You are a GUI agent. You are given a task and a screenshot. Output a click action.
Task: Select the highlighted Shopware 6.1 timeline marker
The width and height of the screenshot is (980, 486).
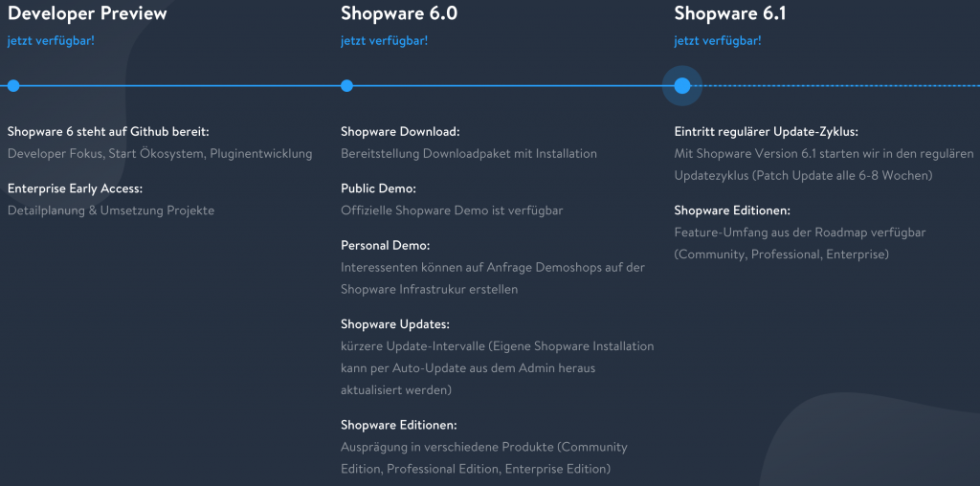click(681, 85)
